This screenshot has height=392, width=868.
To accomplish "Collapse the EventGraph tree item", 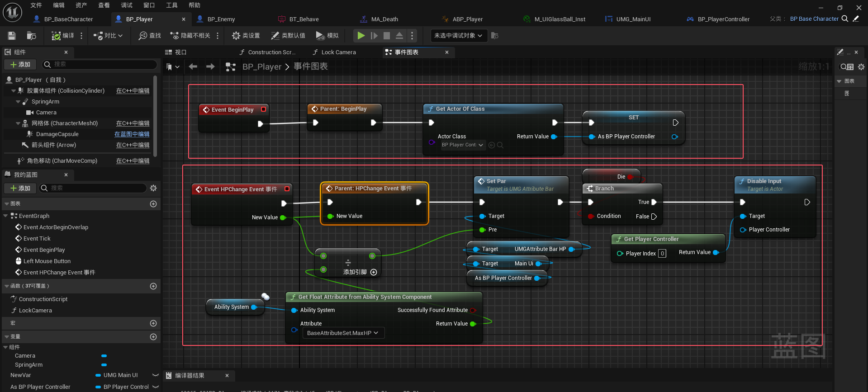I will 5,216.
